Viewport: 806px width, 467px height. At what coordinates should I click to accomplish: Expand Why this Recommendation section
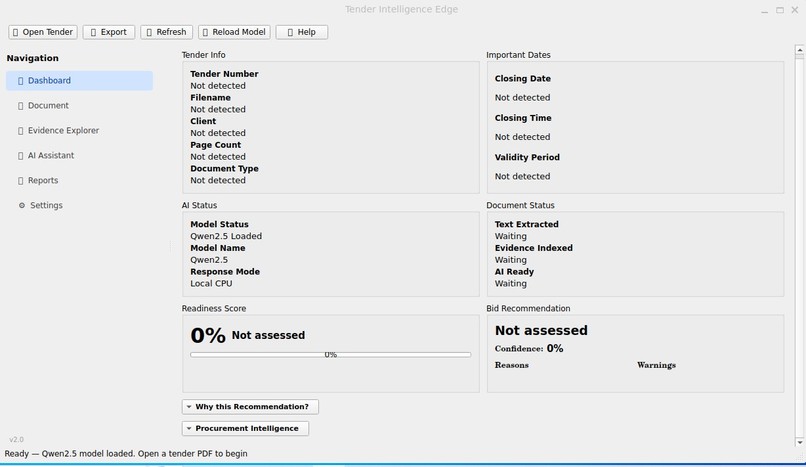(x=250, y=407)
